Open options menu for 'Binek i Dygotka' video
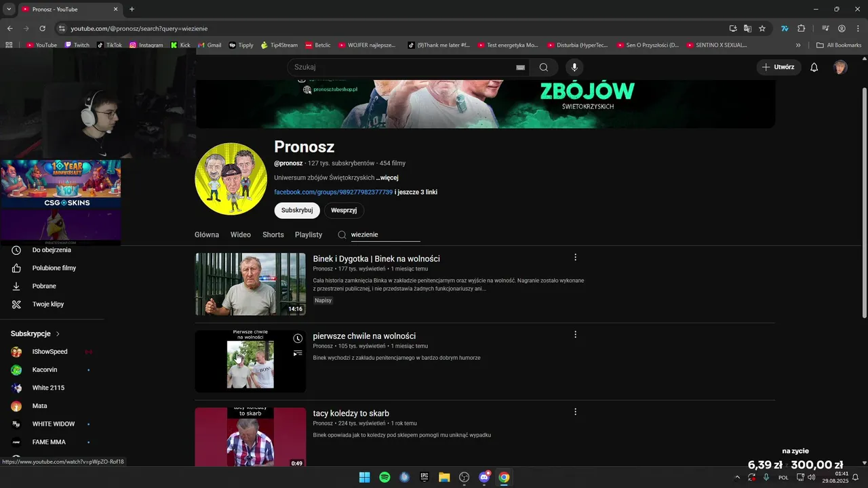The height and width of the screenshot is (488, 868). [x=575, y=258]
